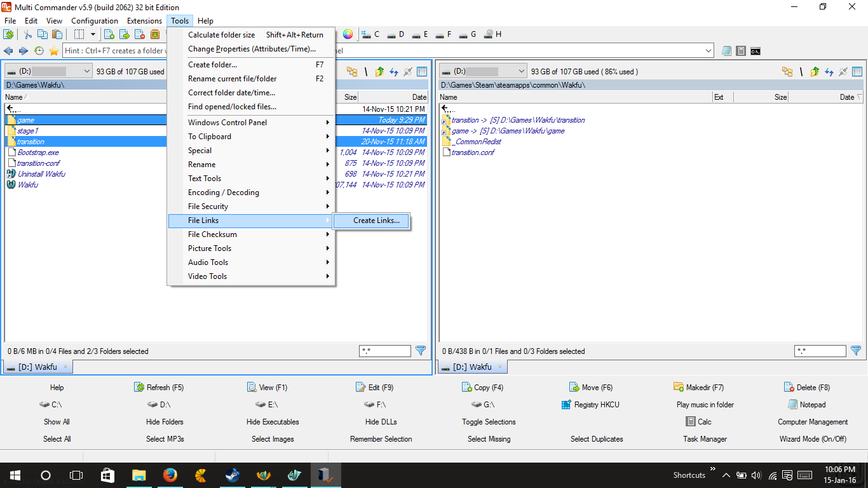Expand the Text Tools submenu
Viewport: 868px width, 488px height.
pos(251,179)
